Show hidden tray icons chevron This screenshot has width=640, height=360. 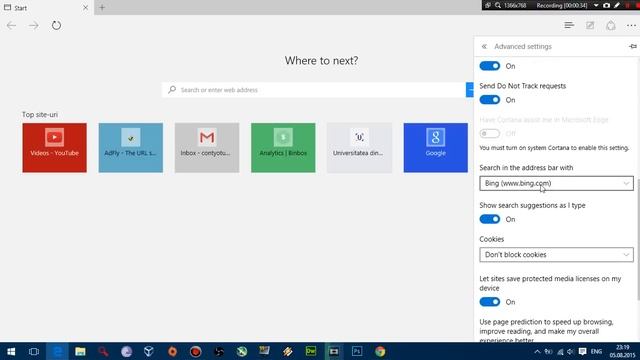537,351
